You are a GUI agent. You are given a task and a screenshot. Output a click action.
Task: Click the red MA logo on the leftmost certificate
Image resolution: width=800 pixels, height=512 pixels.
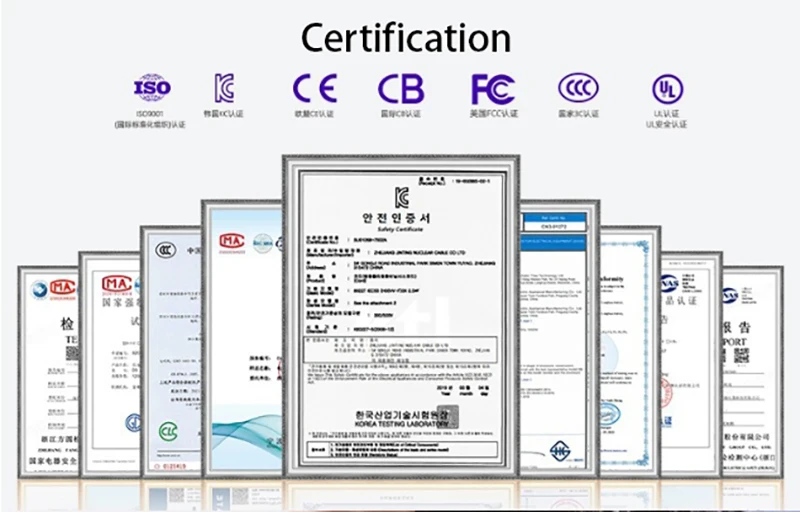62,289
